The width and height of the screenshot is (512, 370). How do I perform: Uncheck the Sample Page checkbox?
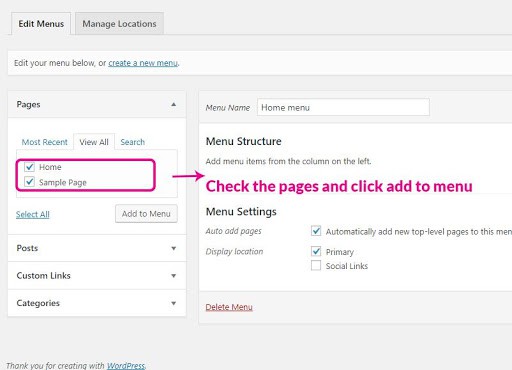(30, 182)
